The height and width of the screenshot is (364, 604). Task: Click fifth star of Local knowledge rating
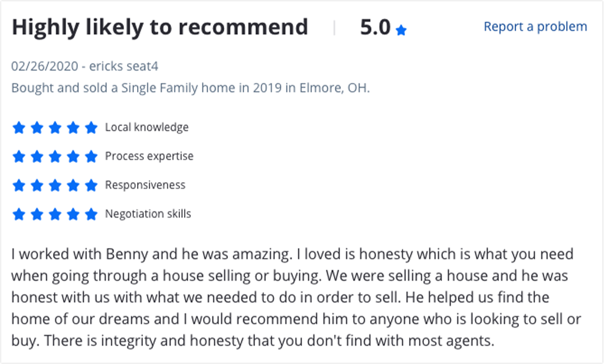tap(91, 128)
